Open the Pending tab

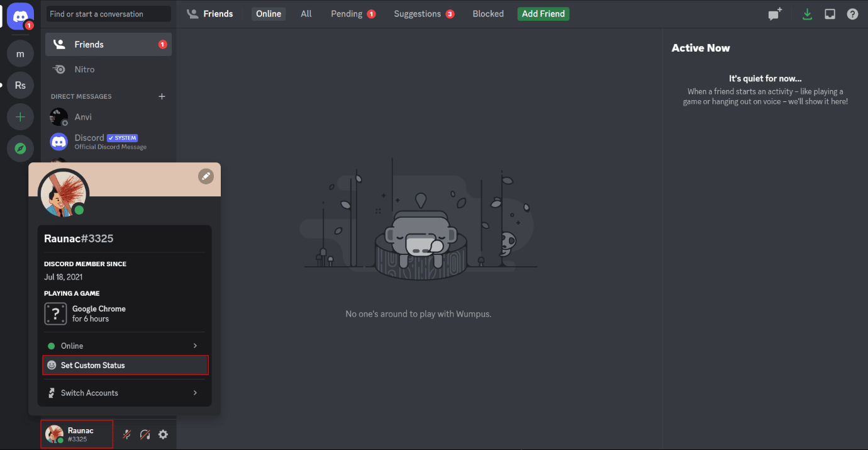353,14
